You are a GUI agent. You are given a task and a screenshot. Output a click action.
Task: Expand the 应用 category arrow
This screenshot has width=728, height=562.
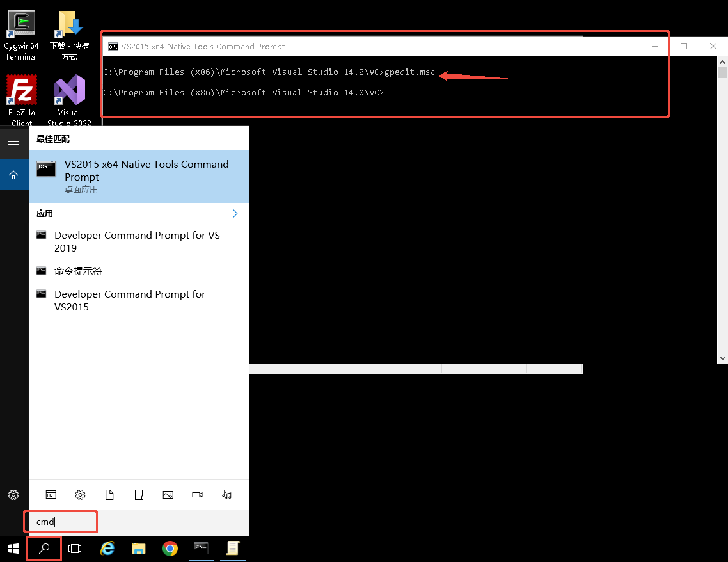point(235,214)
